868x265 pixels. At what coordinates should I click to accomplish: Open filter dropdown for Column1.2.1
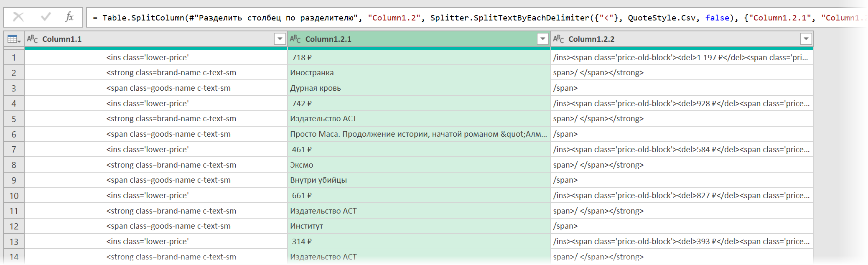[542, 39]
